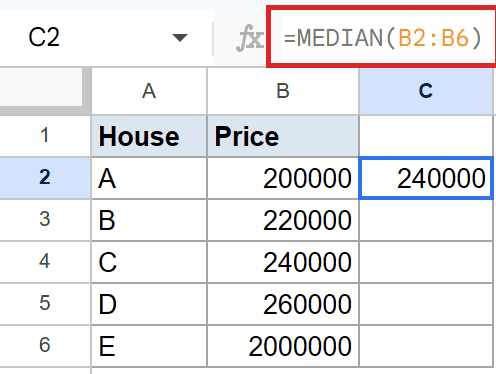Image resolution: width=496 pixels, height=374 pixels.
Task: Click the 240000 price cell in column B
Action: pyautogui.click(x=283, y=262)
